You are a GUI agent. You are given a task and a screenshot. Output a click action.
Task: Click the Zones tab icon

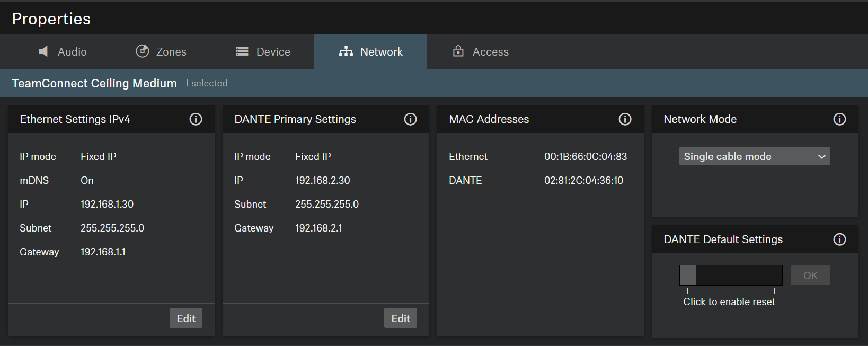tap(143, 51)
